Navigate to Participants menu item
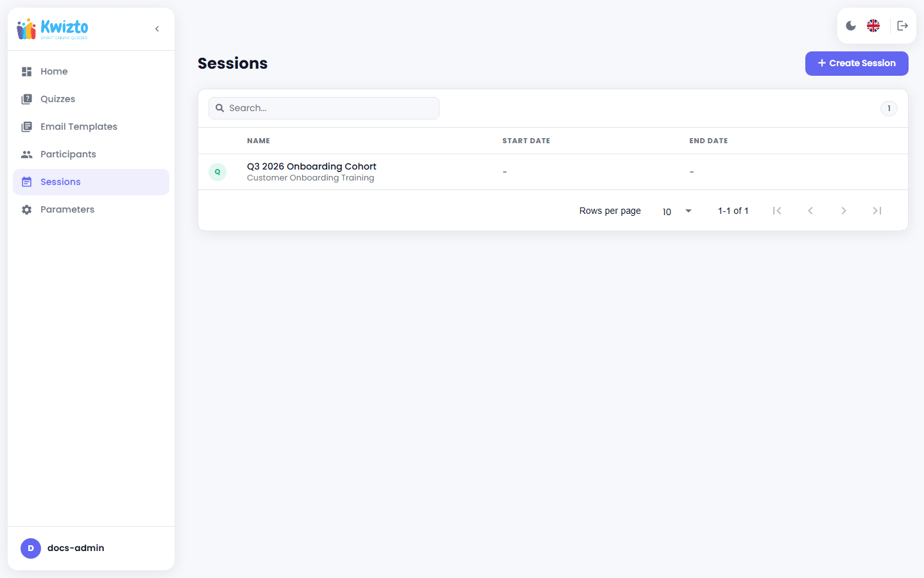924x578 pixels. pyautogui.click(x=91, y=154)
